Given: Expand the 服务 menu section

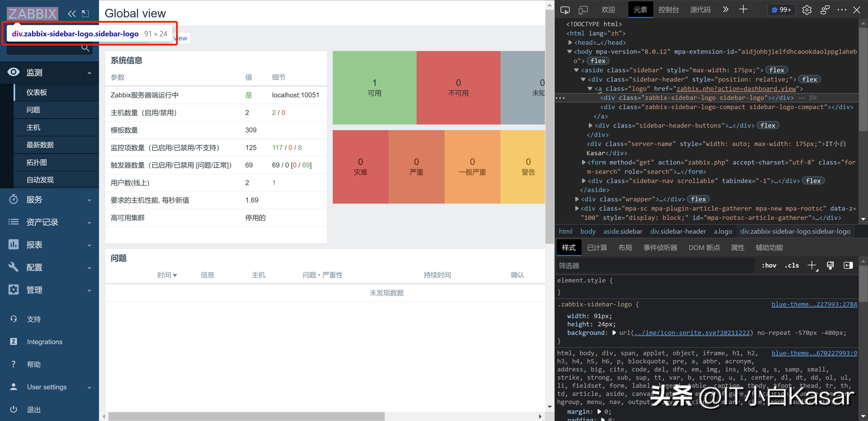Looking at the screenshot, I should tap(89, 200).
